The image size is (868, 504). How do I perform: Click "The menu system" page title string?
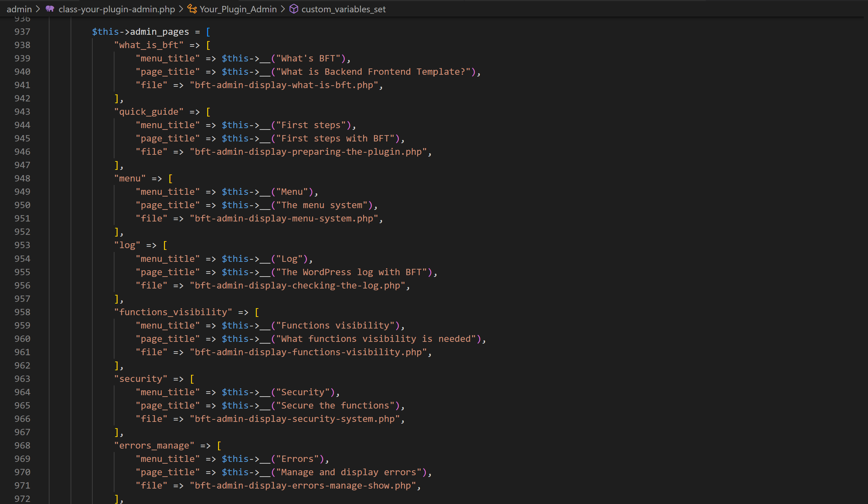(322, 205)
